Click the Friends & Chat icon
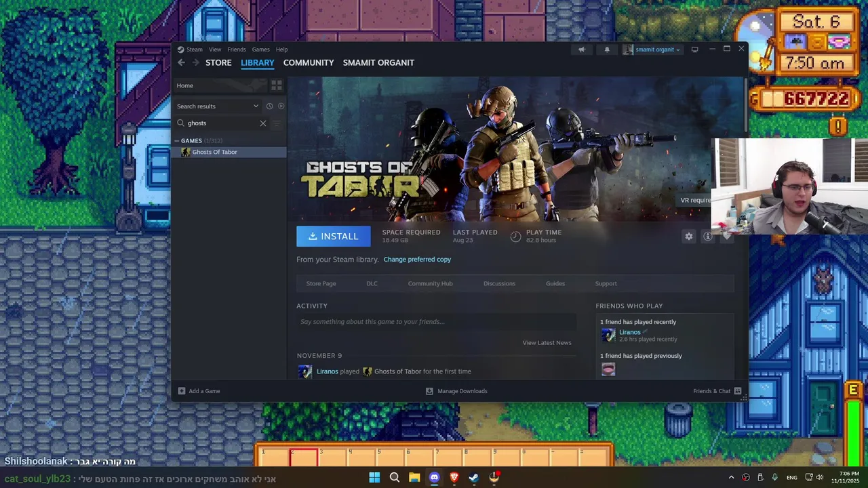The image size is (868, 488). coord(738,391)
